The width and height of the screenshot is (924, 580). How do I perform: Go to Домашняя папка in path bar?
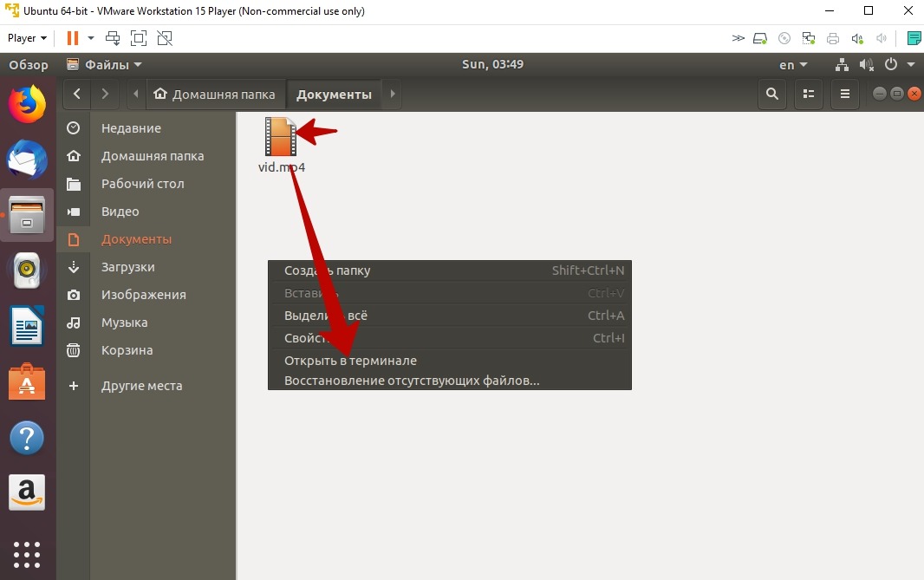[x=215, y=94]
